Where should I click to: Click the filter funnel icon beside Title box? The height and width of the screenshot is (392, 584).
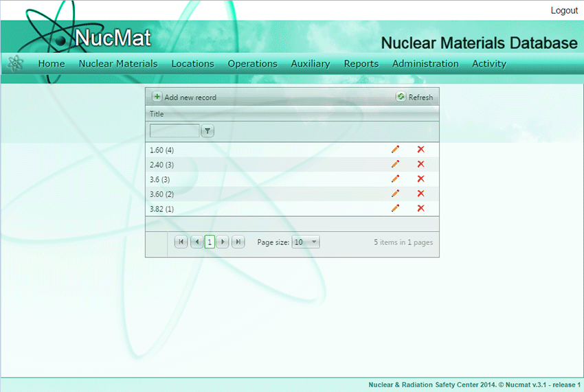coord(207,130)
